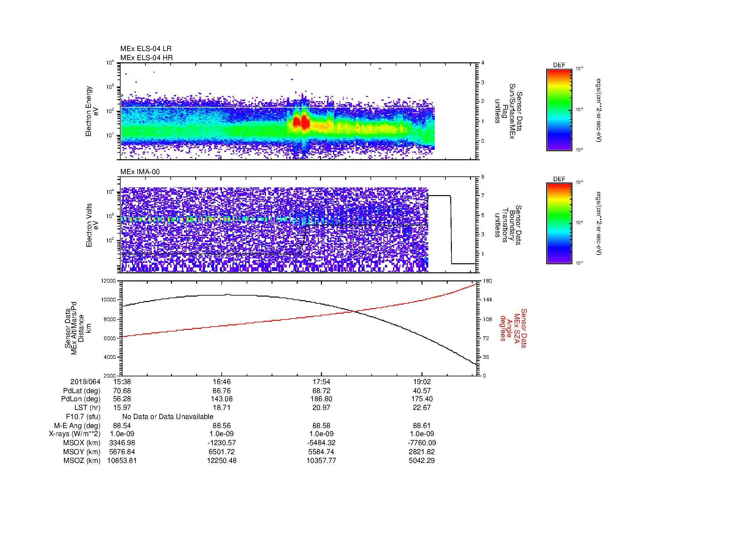756x534 pixels.
Task: Click the MSOY value 2821.82
Action: click(x=422, y=452)
